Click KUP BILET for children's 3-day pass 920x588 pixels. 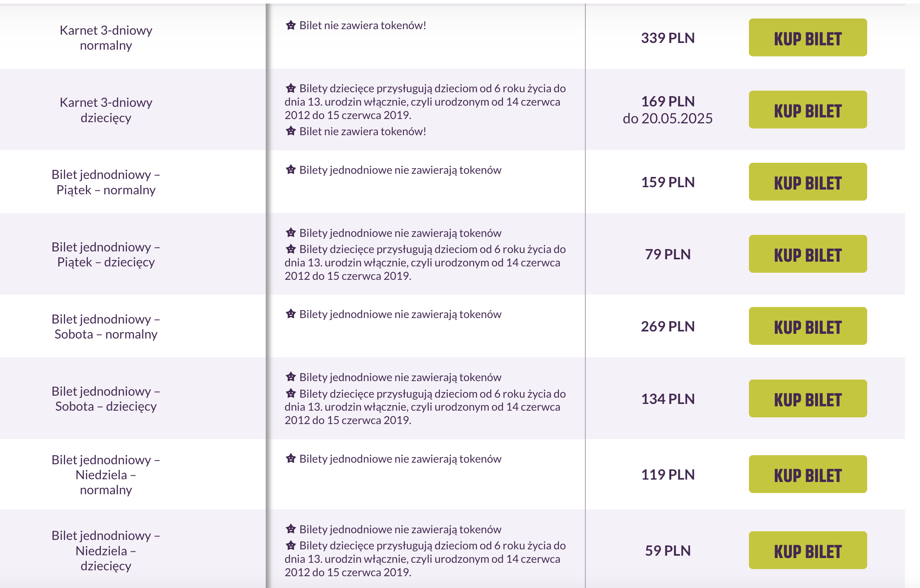(x=807, y=110)
